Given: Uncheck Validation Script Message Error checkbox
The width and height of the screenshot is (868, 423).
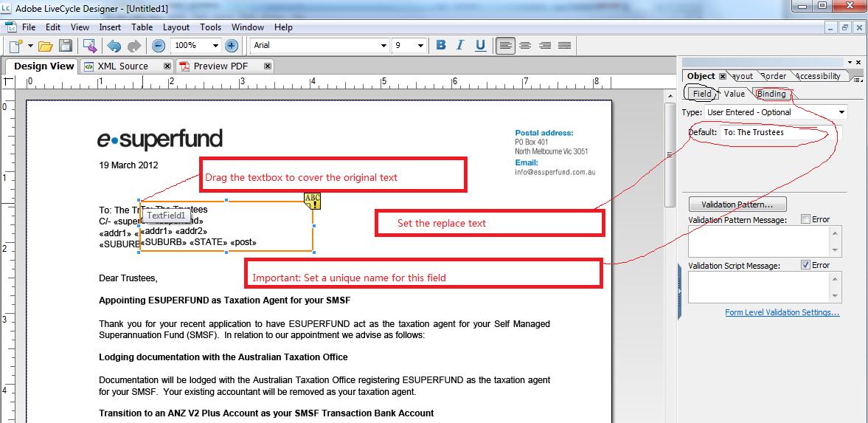Looking at the screenshot, I should (805, 265).
